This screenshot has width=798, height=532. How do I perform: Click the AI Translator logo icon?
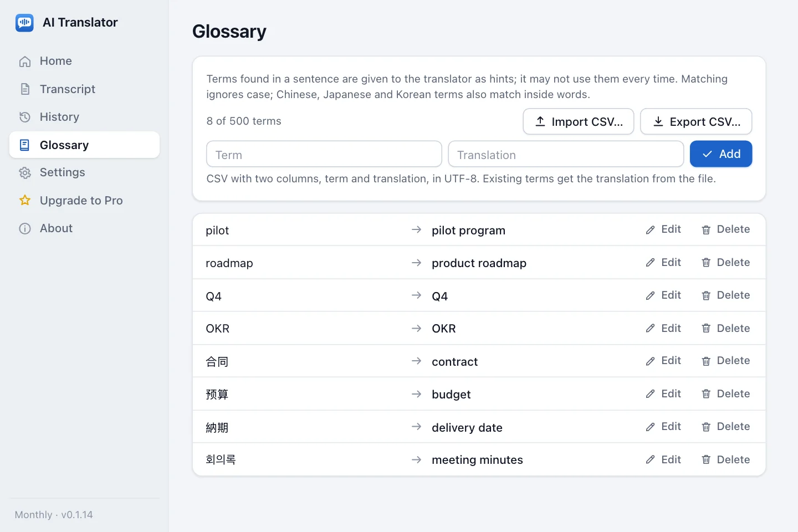pos(24,23)
